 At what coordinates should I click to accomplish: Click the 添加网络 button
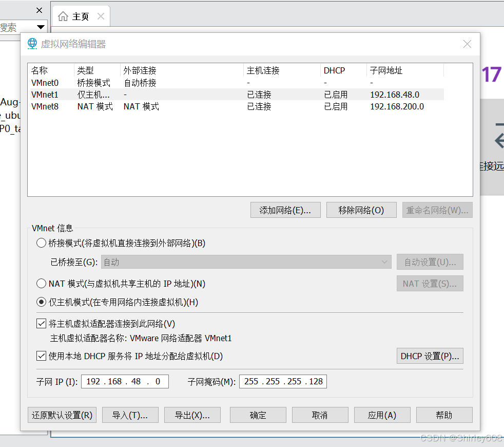point(285,210)
